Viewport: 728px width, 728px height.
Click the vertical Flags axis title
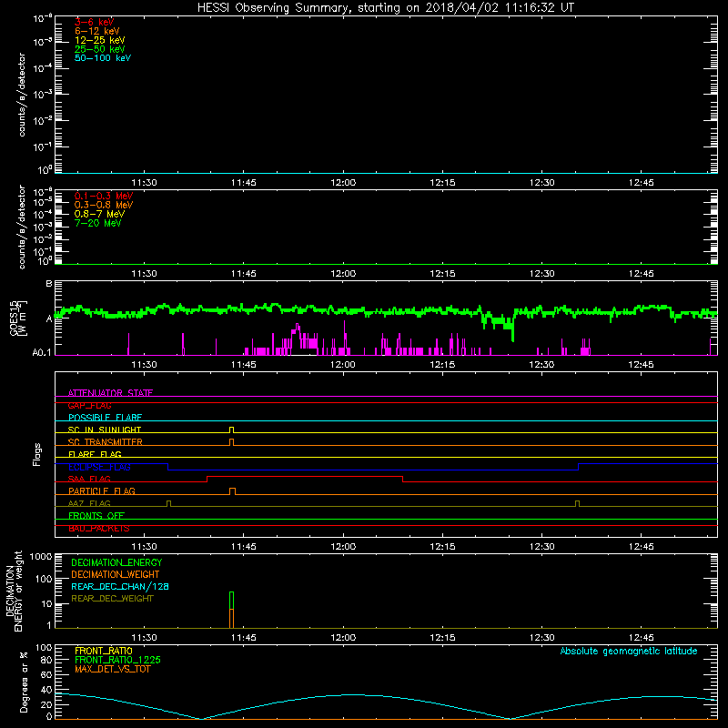pos(37,454)
